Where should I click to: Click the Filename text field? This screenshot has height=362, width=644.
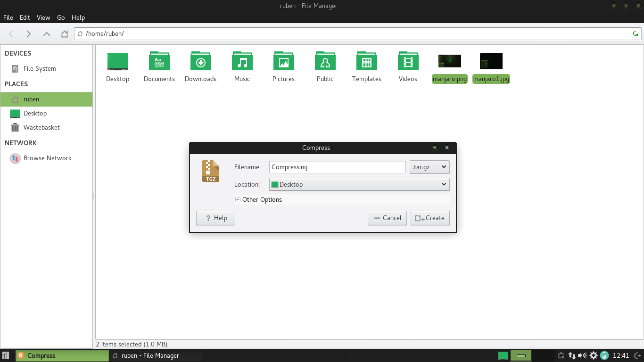click(x=338, y=167)
